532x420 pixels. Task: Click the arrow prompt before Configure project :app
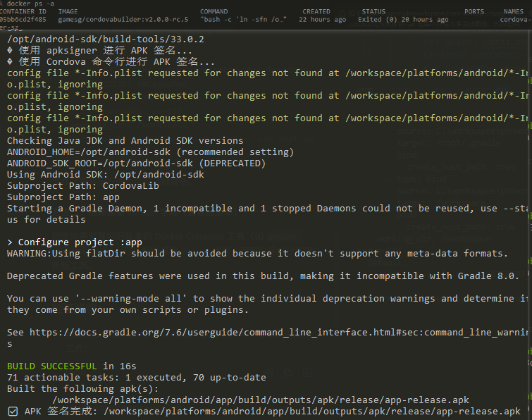(x=10, y=242)
